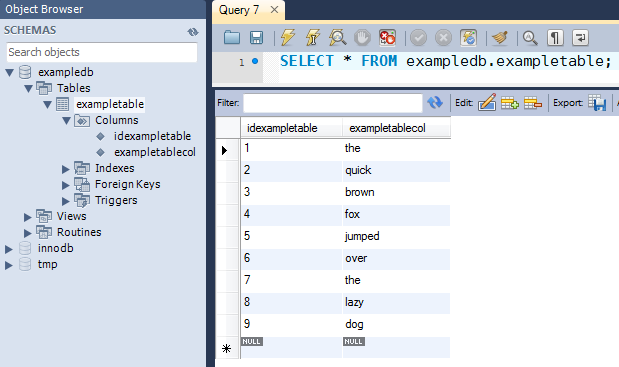Select the id cell with value 5

click(x=291, y=237)
